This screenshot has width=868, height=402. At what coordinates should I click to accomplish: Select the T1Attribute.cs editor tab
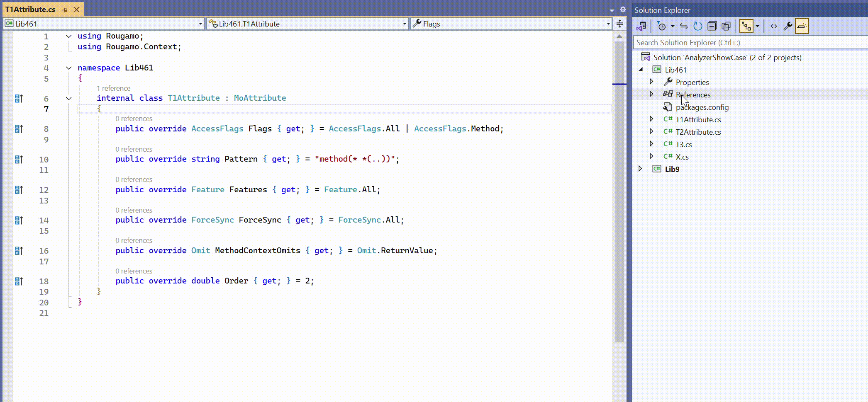pyautogui.click(x=30, y=10)
